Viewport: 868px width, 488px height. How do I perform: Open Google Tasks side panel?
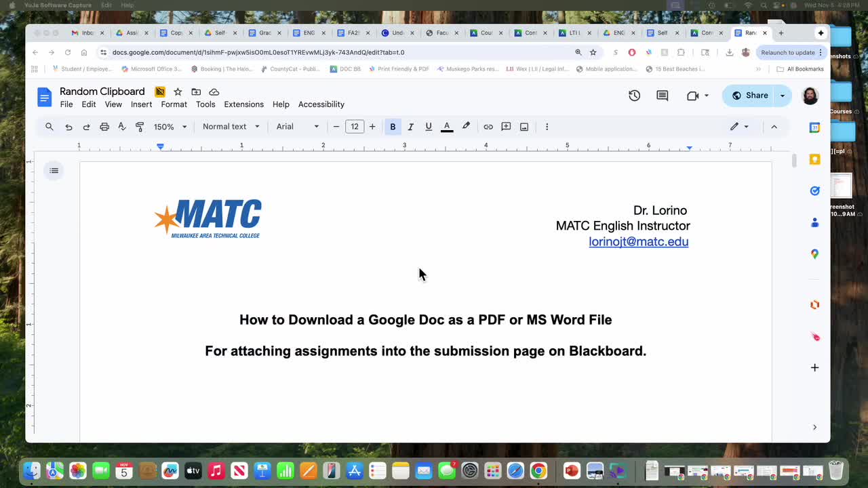[815, 191]
